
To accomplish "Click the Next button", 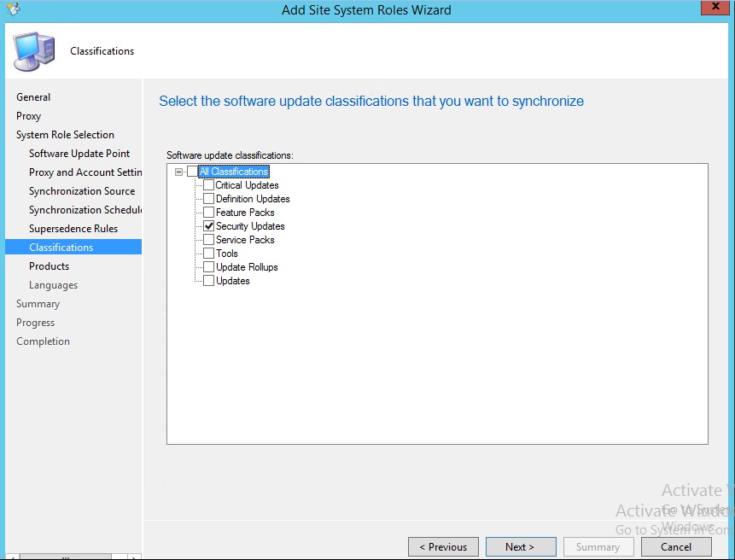I will [520, 547].
